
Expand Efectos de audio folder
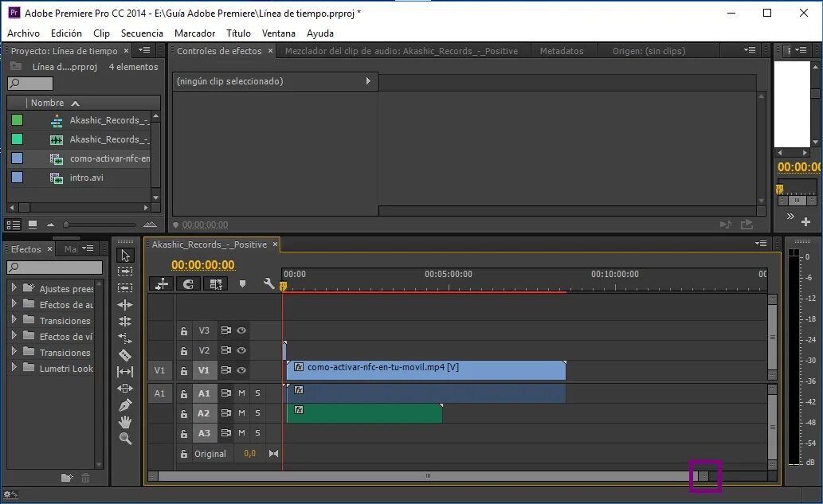point(14,303)
